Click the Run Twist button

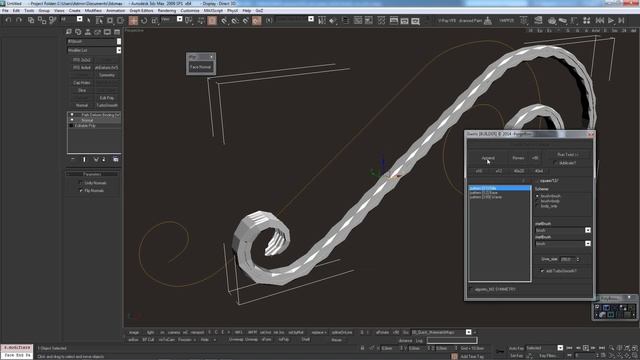[568, 155]
